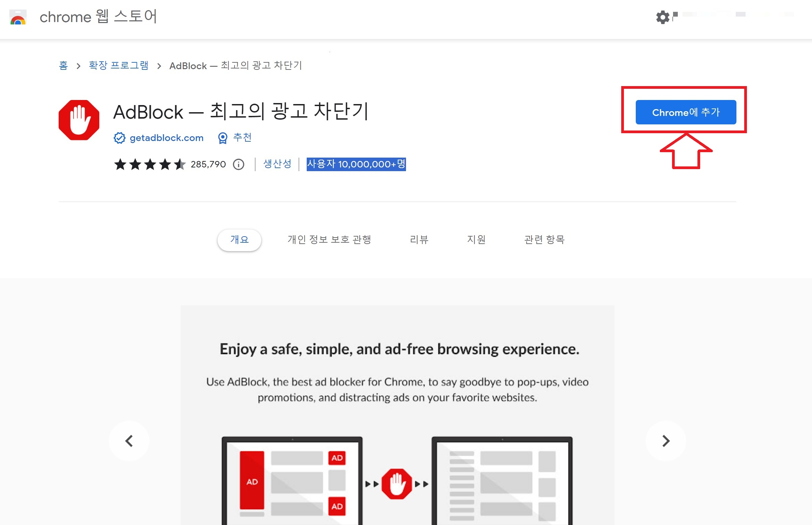812x525 pixels.
Task: Click the 추천 recommended link
Action: pos(242,137)
